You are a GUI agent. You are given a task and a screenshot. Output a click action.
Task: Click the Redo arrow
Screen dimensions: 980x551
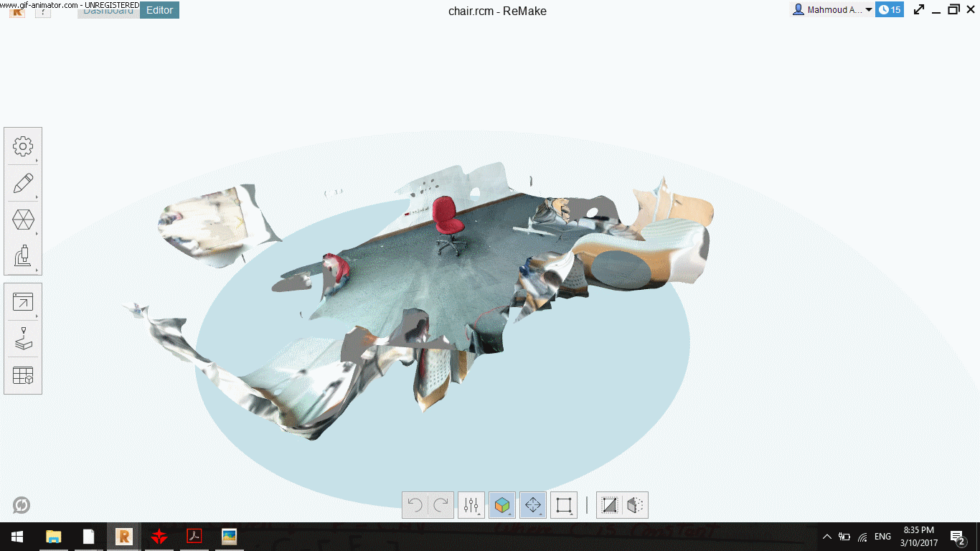click(x=441, y=505)
